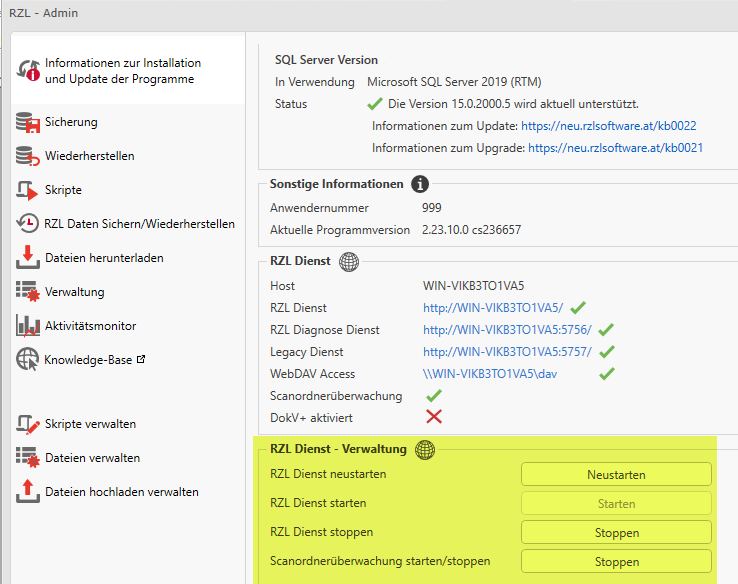Open the Sicherung section
Screen dimensions: 738x584
coord(71,122)
